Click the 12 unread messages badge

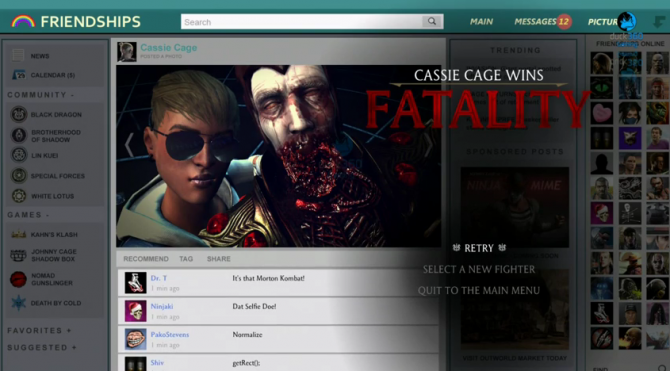pyautogui.click(x=564, y=21)
